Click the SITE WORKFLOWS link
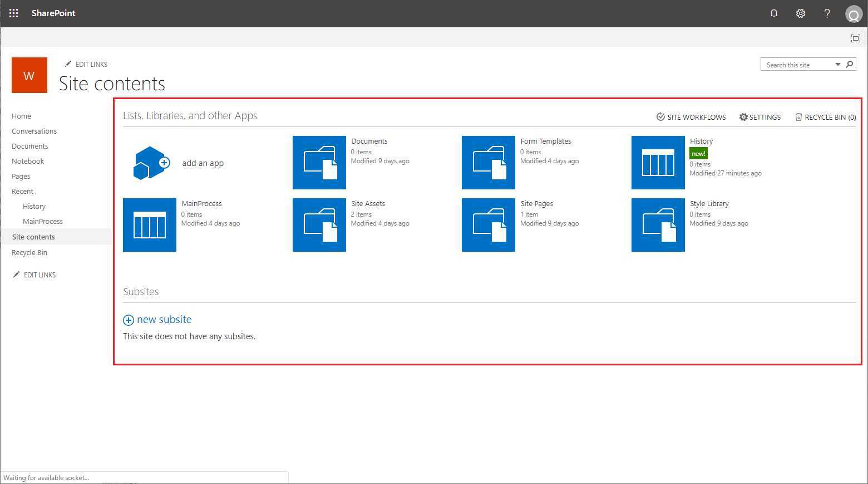The width and height of the screenshot is (868, 484). 691,117
